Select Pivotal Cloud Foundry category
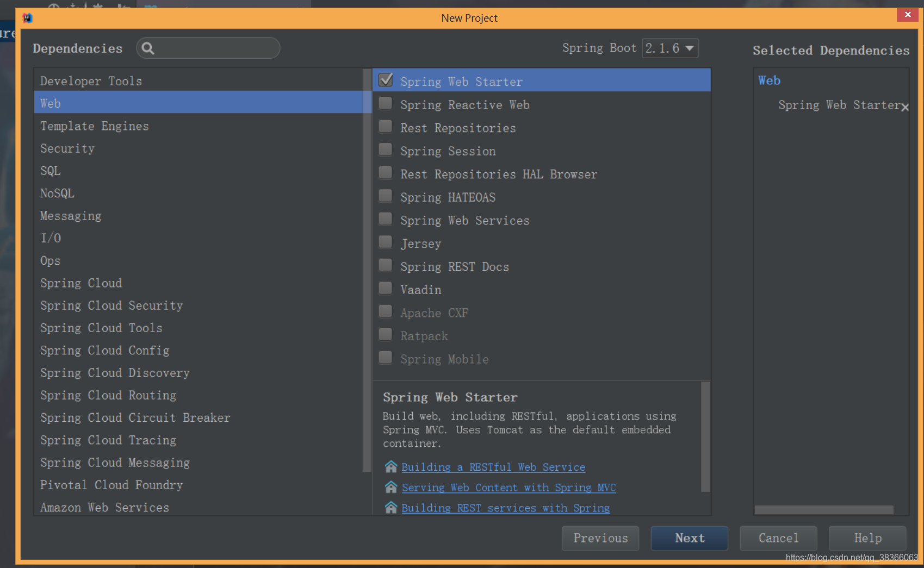The width and height of the screenshot is (924, 568). click(198, 485)
